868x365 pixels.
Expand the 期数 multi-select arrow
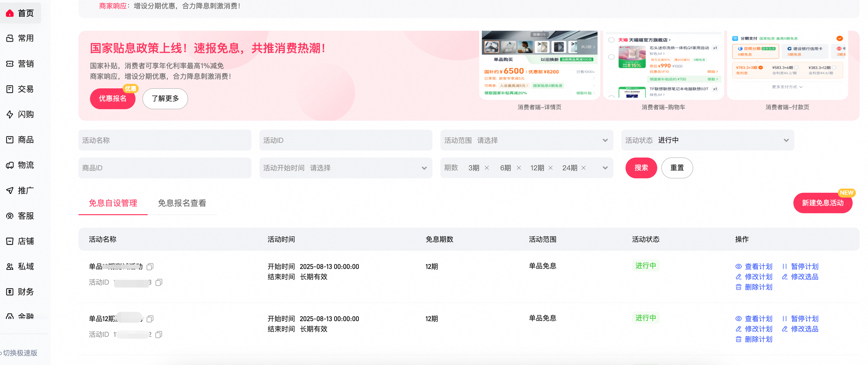(x=605, y=168)
